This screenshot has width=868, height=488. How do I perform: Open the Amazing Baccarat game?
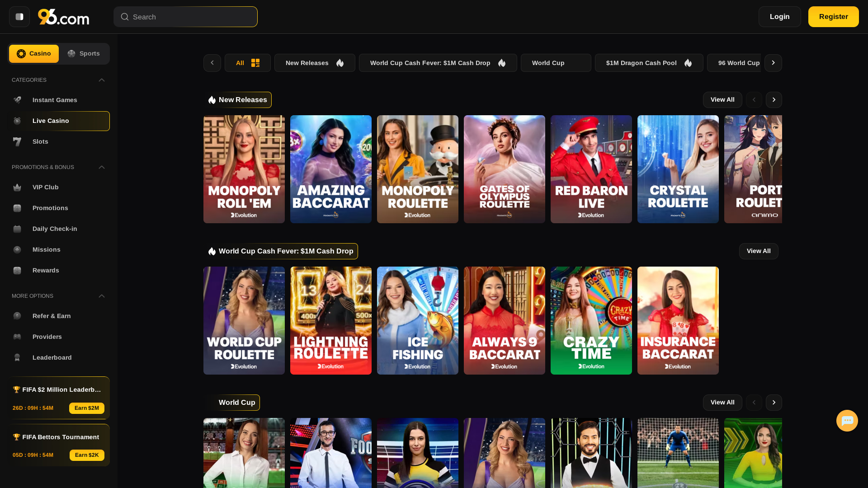331,169
